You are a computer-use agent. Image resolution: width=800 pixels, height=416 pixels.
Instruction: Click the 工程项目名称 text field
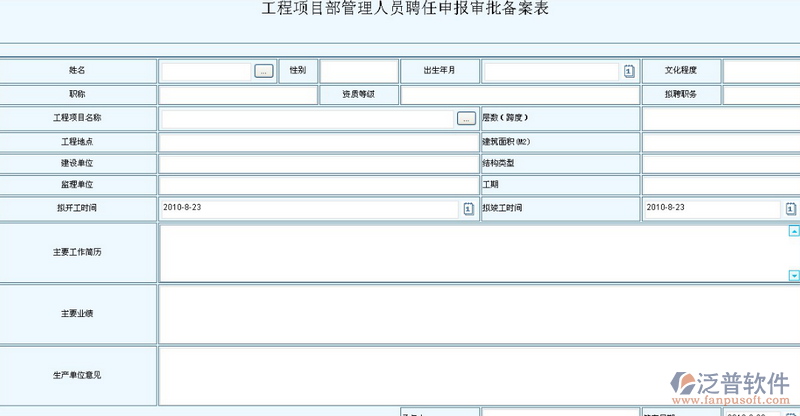307,119
